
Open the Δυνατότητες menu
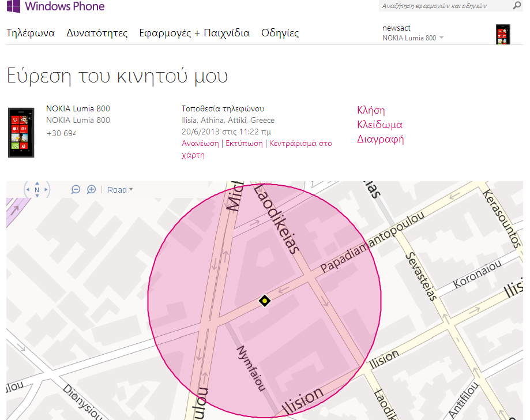tap(97, 33)
